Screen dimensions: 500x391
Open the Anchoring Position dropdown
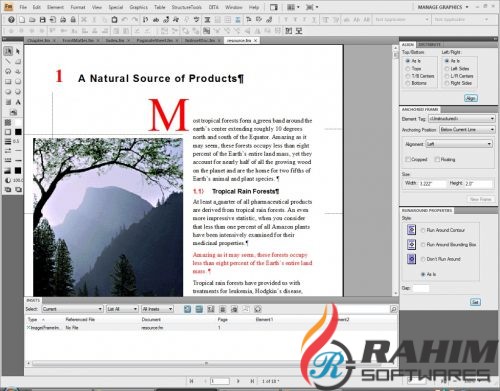pyautogui.click(x=467, y=130)
